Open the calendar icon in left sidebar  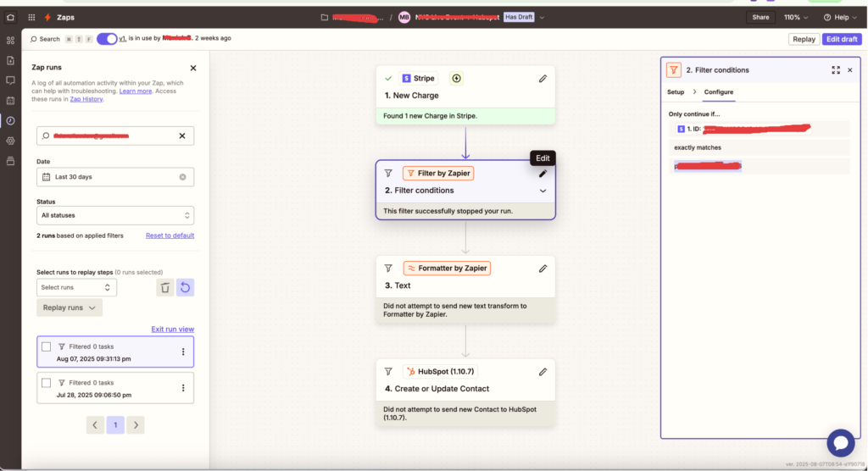coord(10,101)
